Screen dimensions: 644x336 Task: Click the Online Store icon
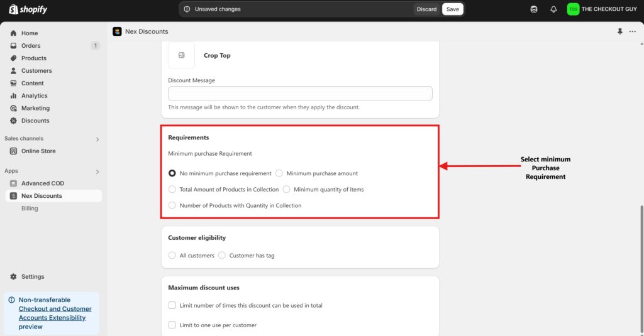[14, 151]
